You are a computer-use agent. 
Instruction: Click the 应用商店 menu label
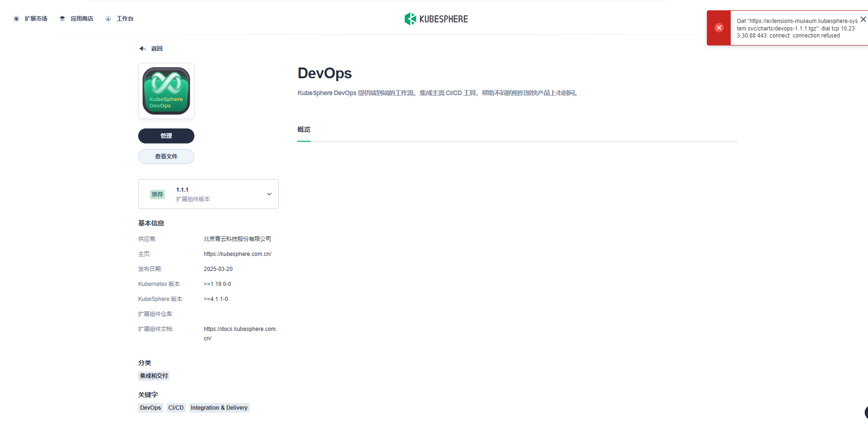tap(82, 19)
